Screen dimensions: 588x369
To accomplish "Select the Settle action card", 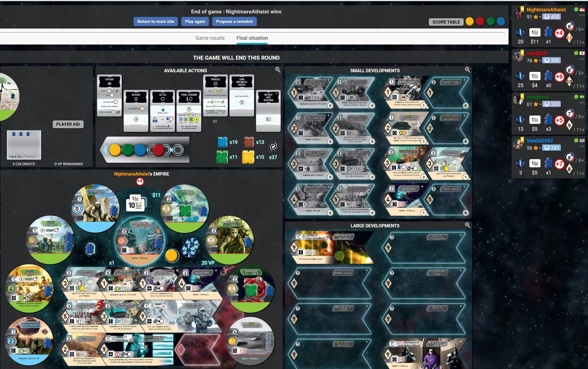I will pos(163,111).
